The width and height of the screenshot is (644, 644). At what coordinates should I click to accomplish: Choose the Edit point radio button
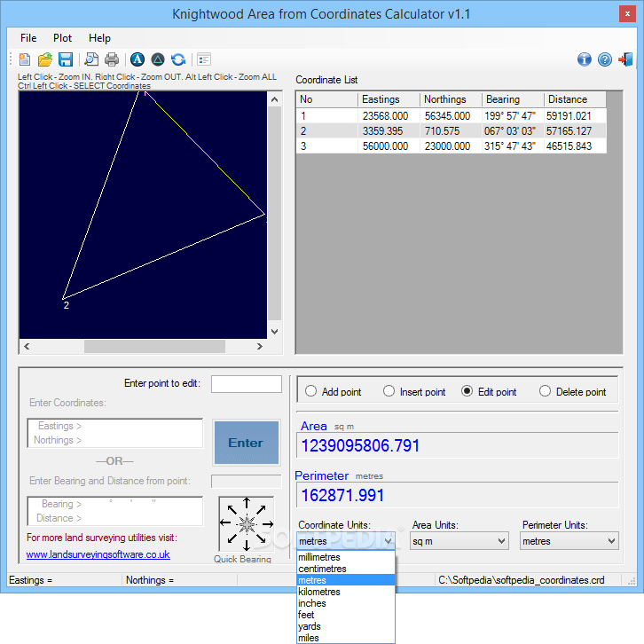tap(467, 391)
